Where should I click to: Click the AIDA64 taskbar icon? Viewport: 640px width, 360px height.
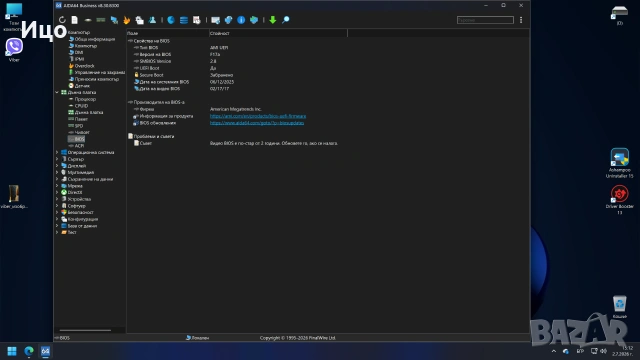click(45, 351)
